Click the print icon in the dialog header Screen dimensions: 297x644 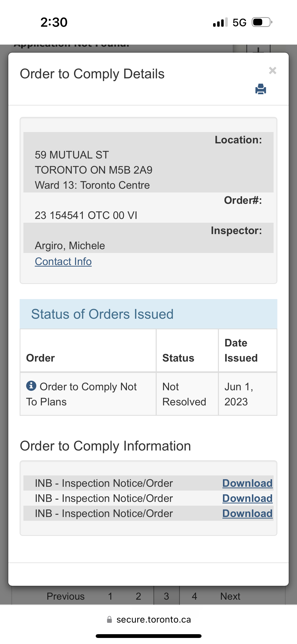pos(260,89)
